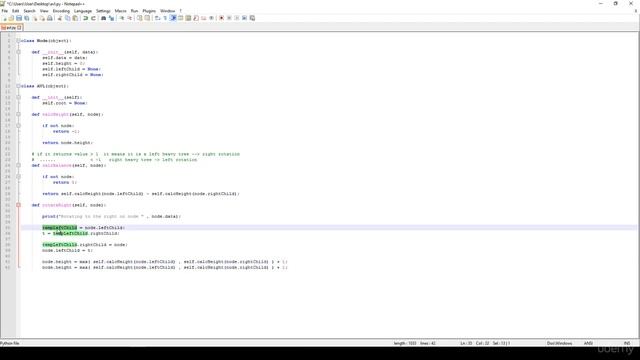The image size is (640, 360).
Task: Save the current file via toolbar
Action: coord(19,18)
